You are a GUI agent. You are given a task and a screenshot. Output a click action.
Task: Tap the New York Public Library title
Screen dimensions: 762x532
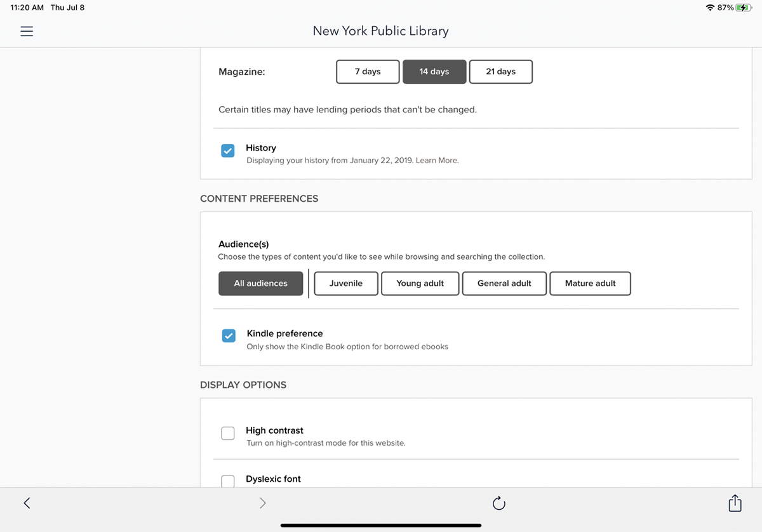tap(381, 31)
